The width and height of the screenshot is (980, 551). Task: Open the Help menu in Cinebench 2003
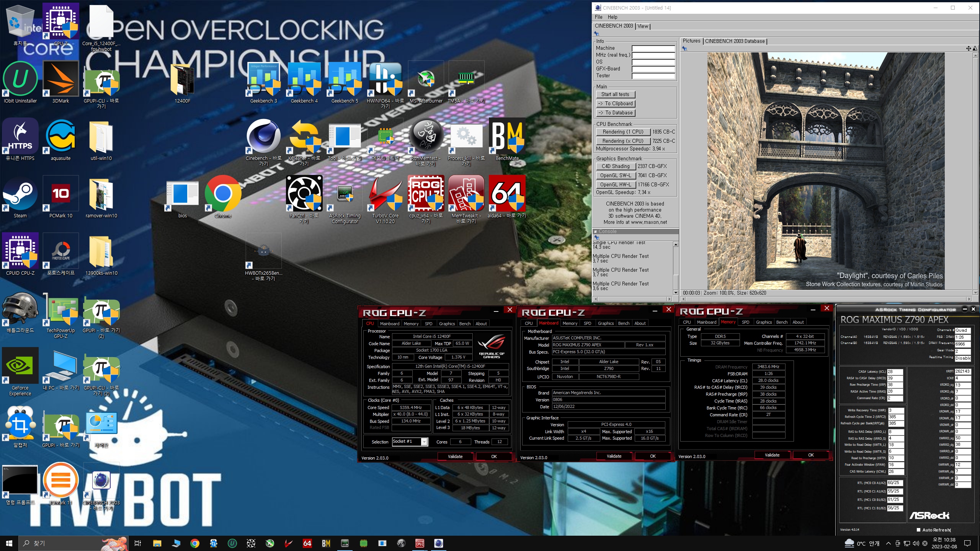[612, 17]
